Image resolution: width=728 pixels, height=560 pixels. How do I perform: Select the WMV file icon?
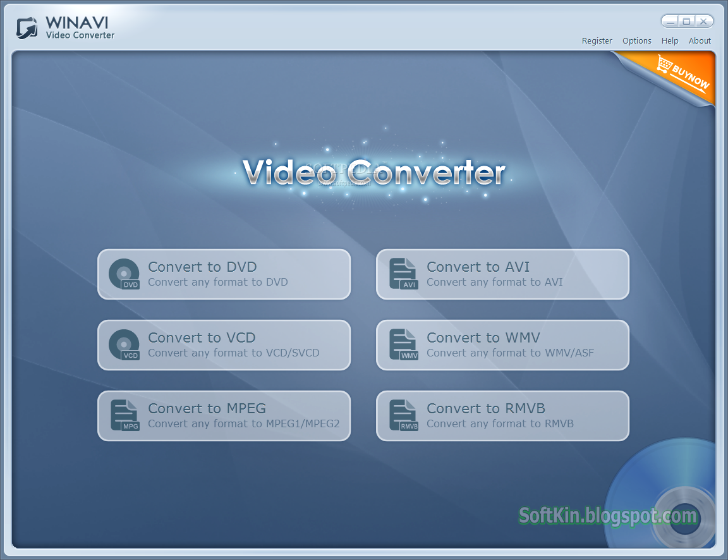point(403,344)
